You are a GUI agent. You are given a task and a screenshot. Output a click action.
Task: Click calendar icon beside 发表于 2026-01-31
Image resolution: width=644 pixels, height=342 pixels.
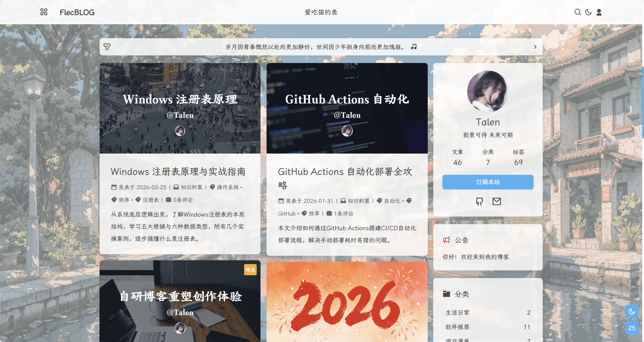[281, 201]
